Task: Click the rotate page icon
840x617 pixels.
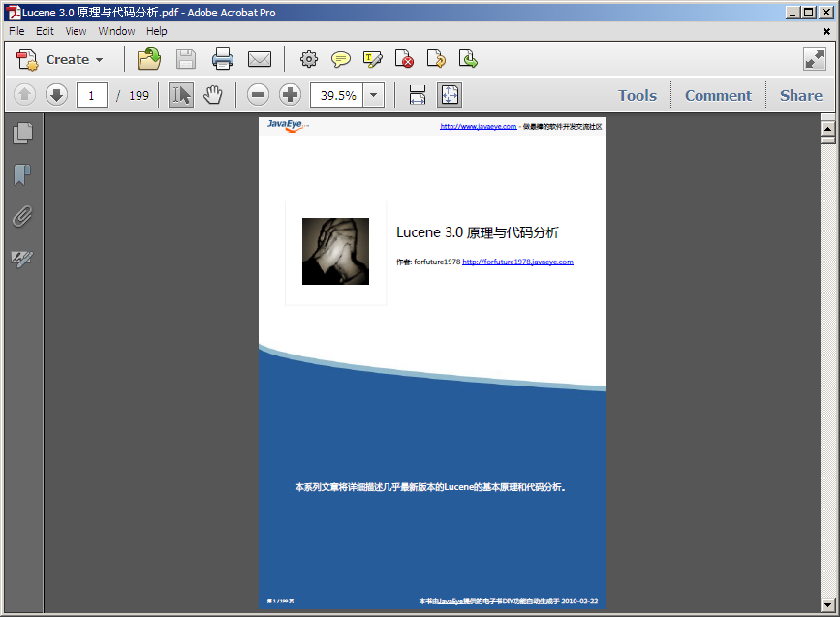Action: [x=436, y=59]
